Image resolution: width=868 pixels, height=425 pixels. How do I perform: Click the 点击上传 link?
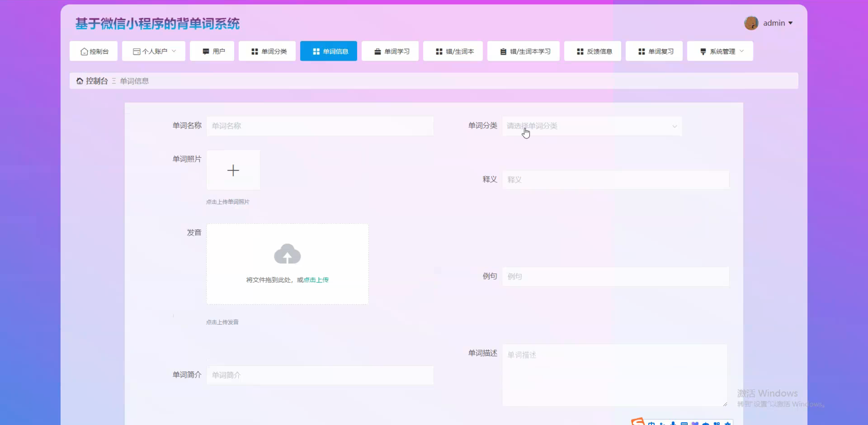coord(316,280)
